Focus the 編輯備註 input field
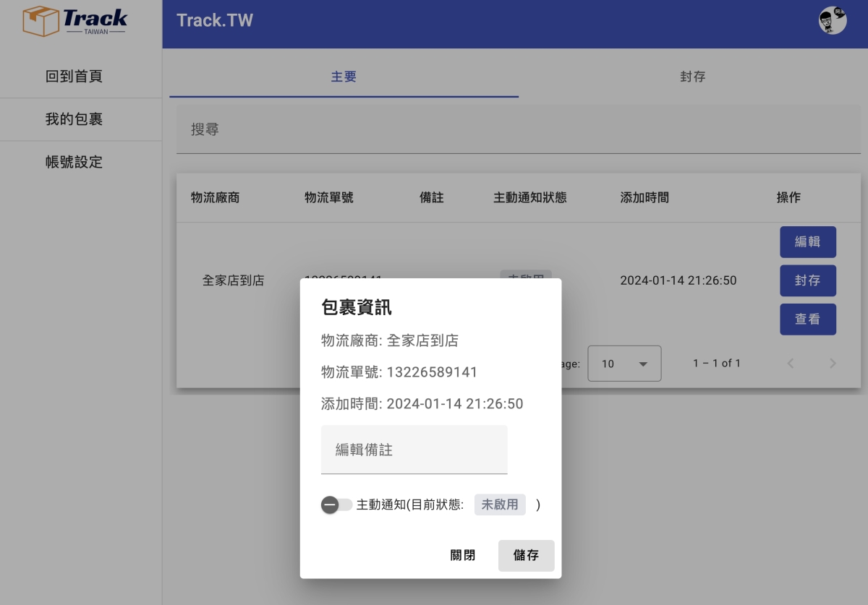The image size is (868, 605). pos(414,450)
